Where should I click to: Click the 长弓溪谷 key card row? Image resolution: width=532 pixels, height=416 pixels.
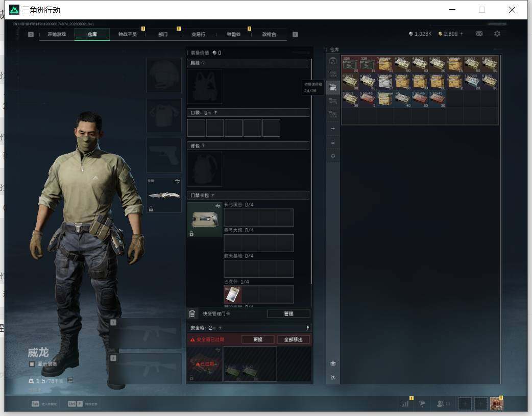pyautogui.click(x=258, y=217)
